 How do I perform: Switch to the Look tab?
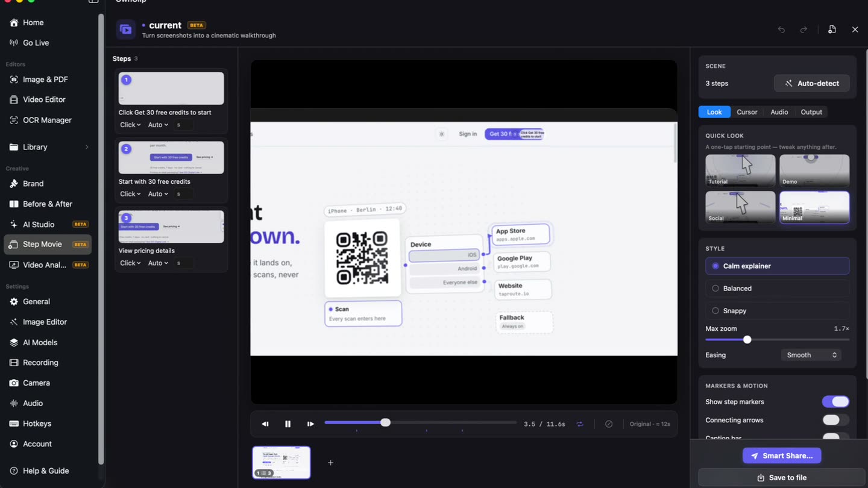pos(714,112)
